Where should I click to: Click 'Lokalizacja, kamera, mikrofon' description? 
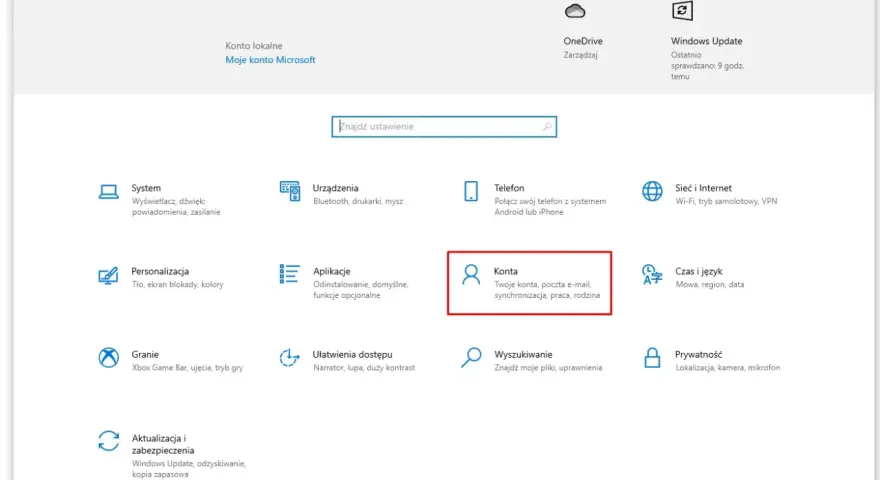[727, 367]
